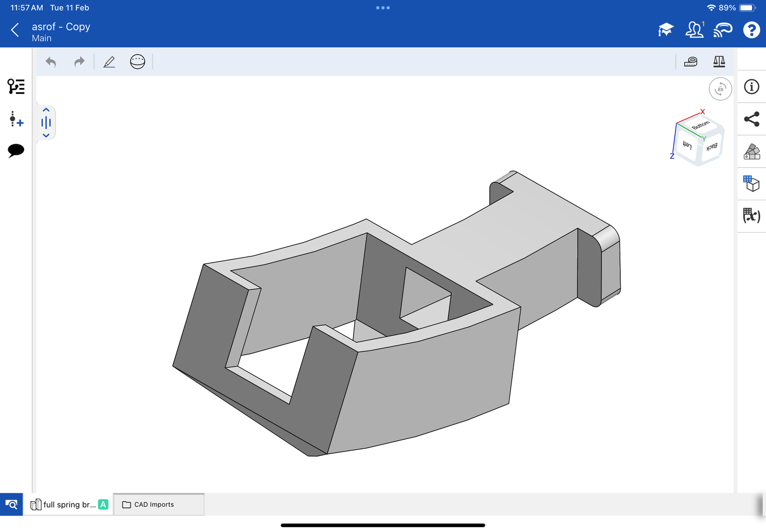Open the CAD Imports folder tab
This screenshot has width=766, height=532.
coord(154,504)
